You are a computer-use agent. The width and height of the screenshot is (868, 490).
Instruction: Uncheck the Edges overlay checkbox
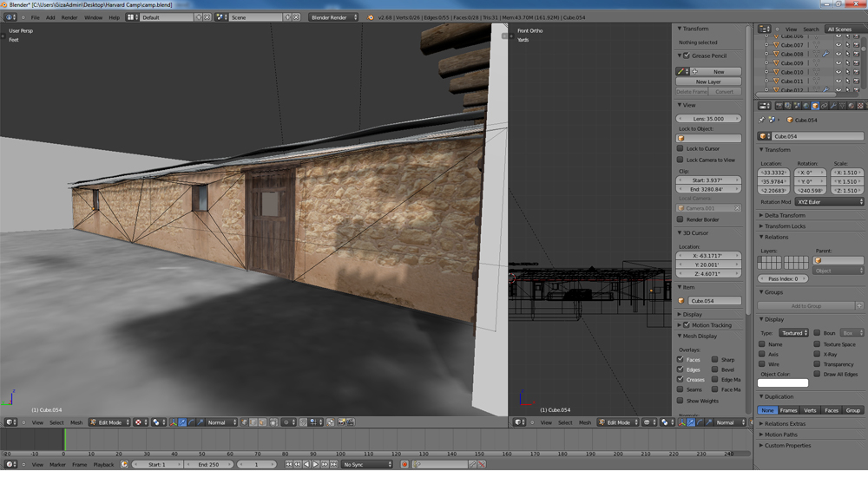point(681,369)
